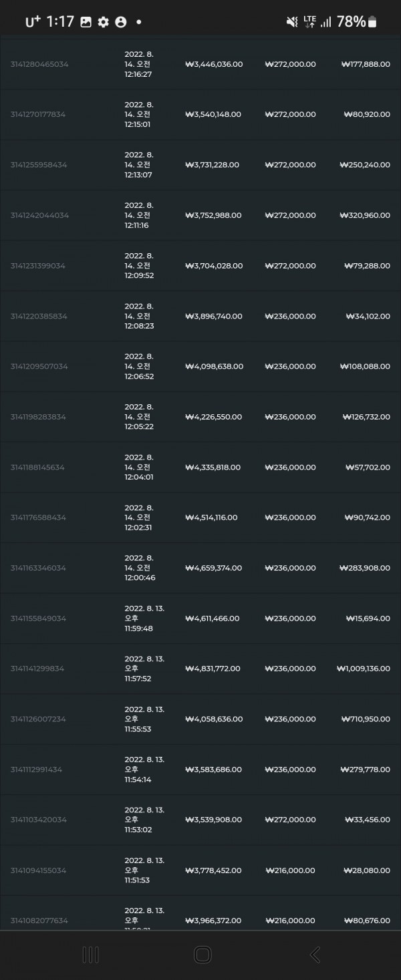
Task: Select the row dated 오전 12:00:46
Action: click(200, 568)
